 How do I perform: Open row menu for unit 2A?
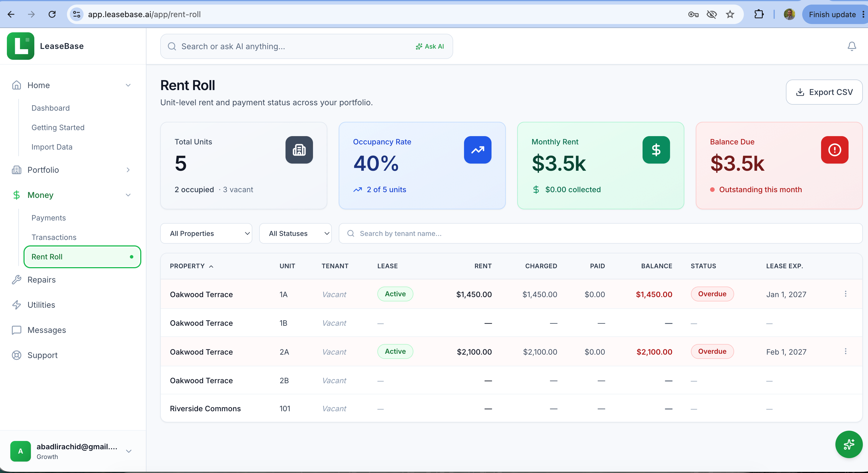(845, 351)
